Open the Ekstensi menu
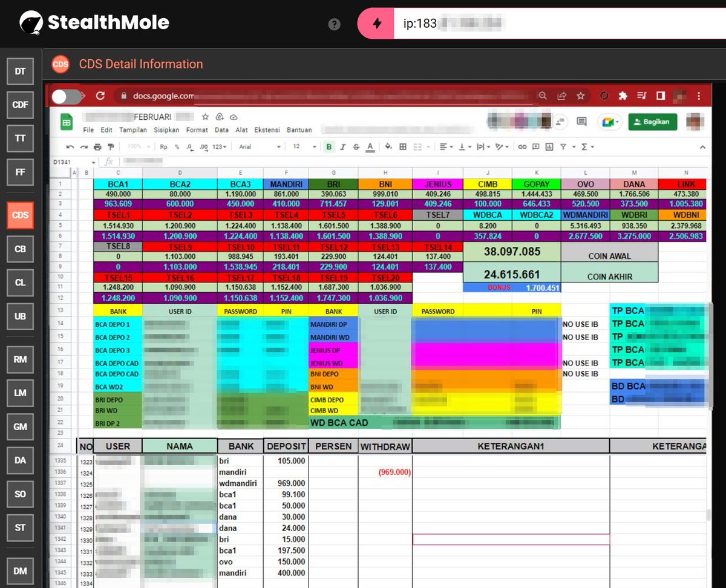Image resolution: width=726 pixels, height=588 pixels. coord(267,130)
